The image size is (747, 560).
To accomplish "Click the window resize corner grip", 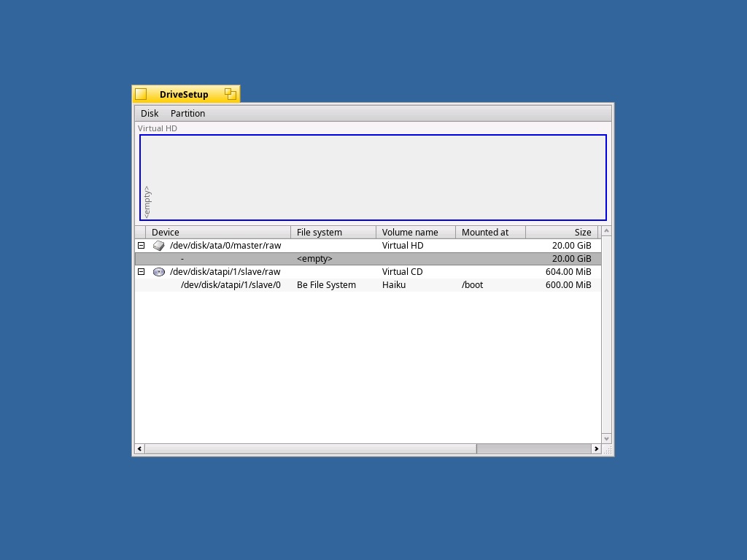I will (607, 449).
